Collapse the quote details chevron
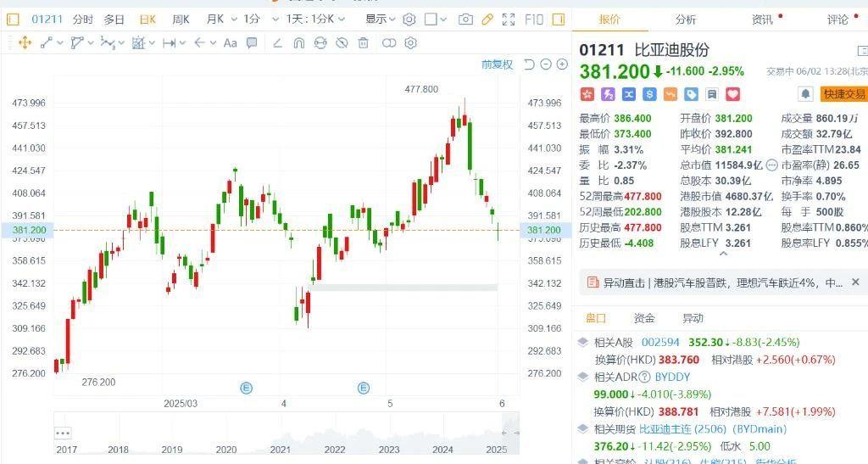Screen dimensions: 868x464 (723, 253)
